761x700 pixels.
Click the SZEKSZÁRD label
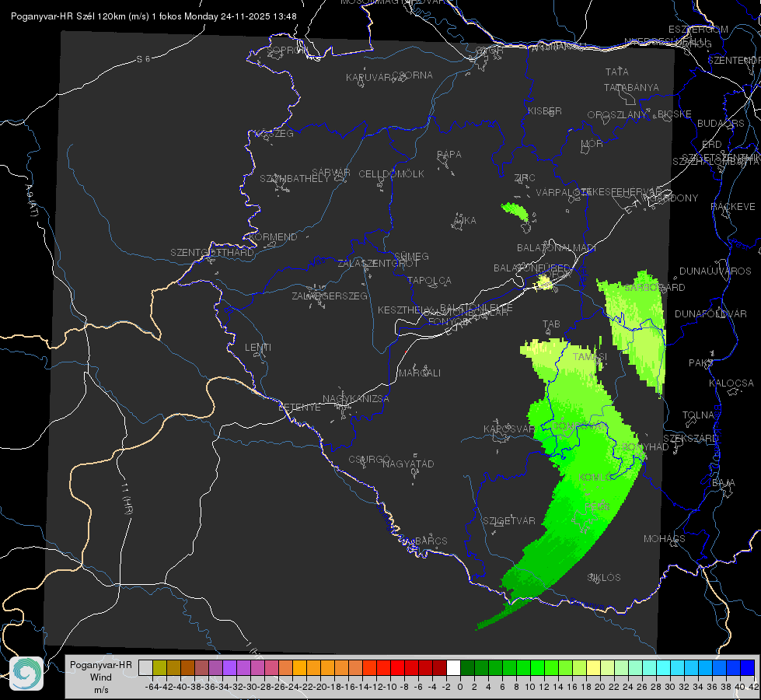690,439
